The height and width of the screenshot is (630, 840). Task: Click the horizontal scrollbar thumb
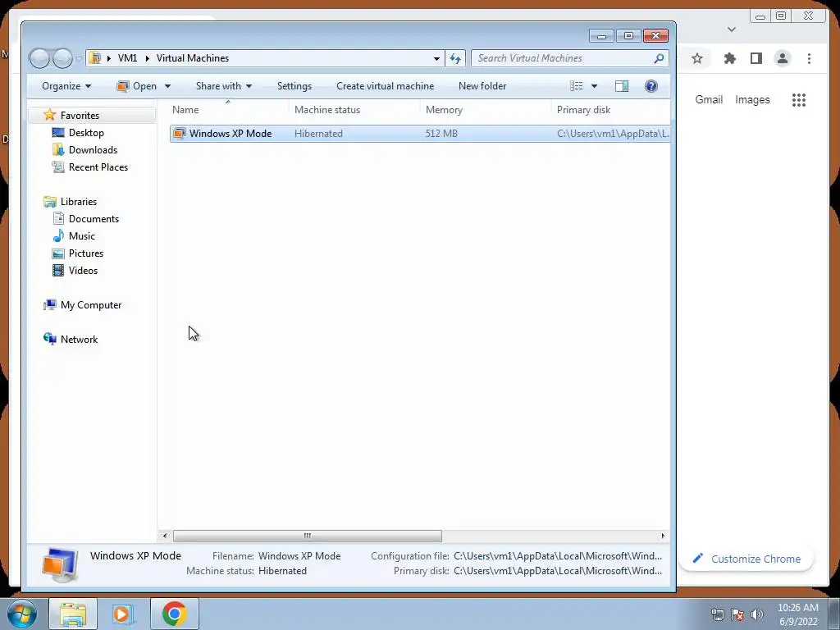(308, 536)
